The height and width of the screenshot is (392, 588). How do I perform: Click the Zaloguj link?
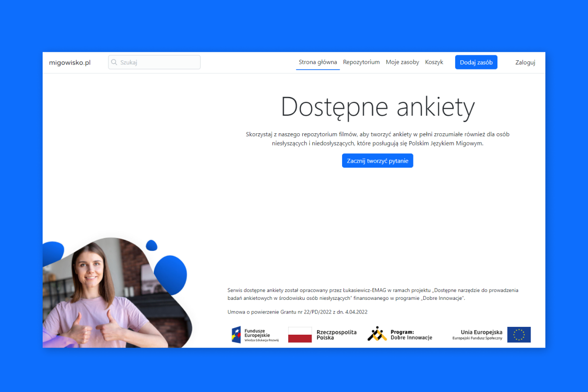click(x=525, y=62)
